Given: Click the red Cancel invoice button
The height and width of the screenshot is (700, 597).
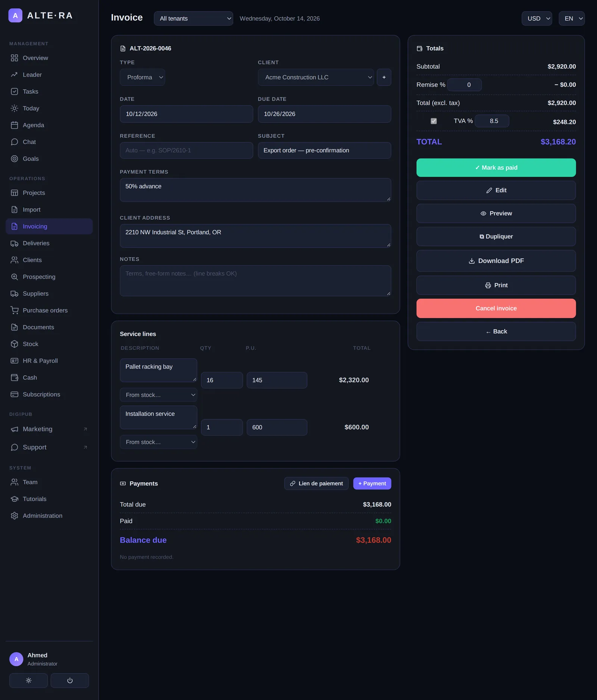Looking at the screenshot, I should point(496,308).
